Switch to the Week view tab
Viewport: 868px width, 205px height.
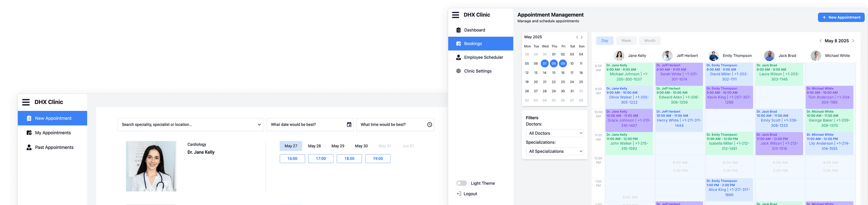626,41
